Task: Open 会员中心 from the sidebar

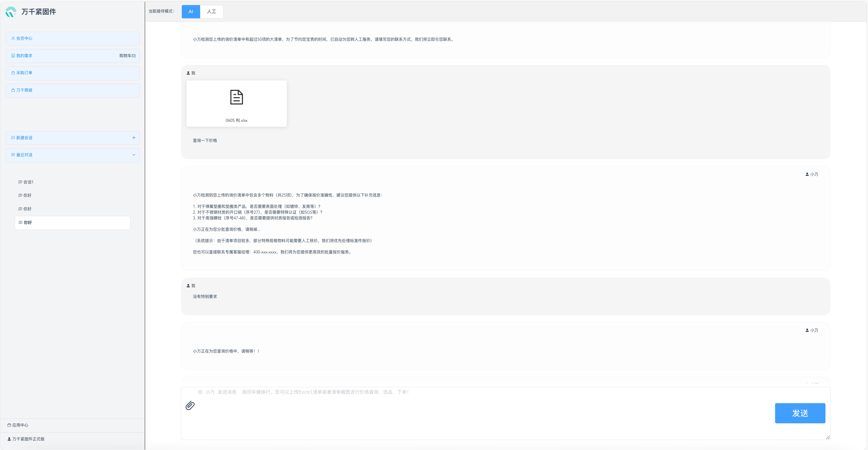Action: (24, 39)
